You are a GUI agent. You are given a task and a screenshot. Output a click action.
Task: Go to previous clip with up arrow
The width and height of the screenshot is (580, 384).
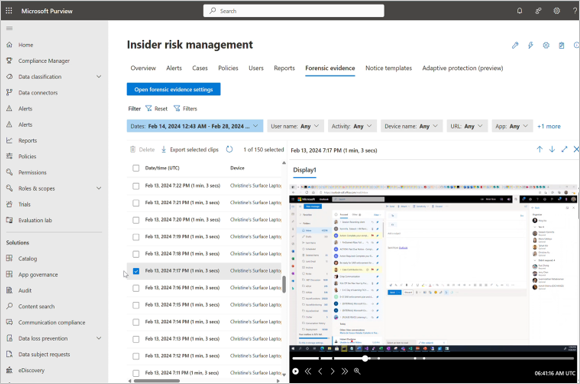coord(539,149)
